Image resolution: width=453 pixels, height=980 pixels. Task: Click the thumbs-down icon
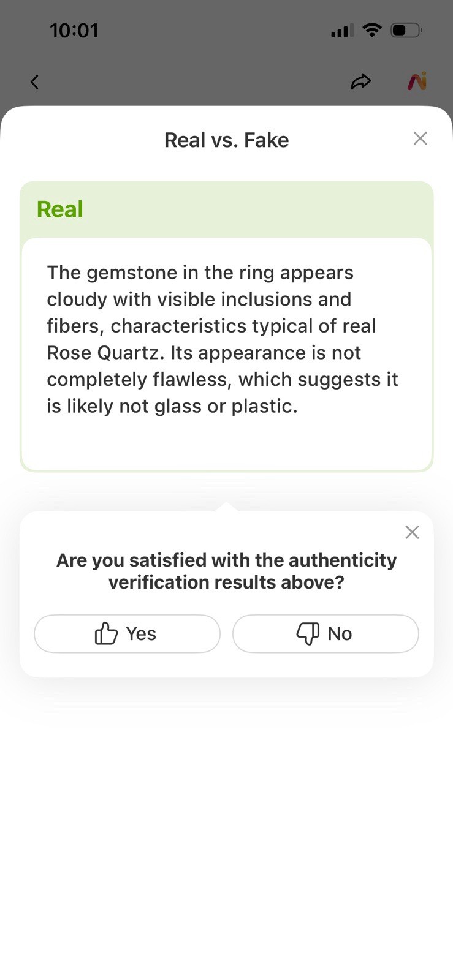308,633
